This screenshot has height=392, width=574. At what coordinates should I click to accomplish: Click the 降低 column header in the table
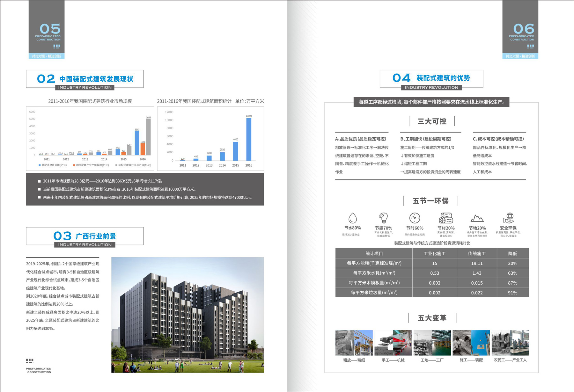(x=512, y=253)
